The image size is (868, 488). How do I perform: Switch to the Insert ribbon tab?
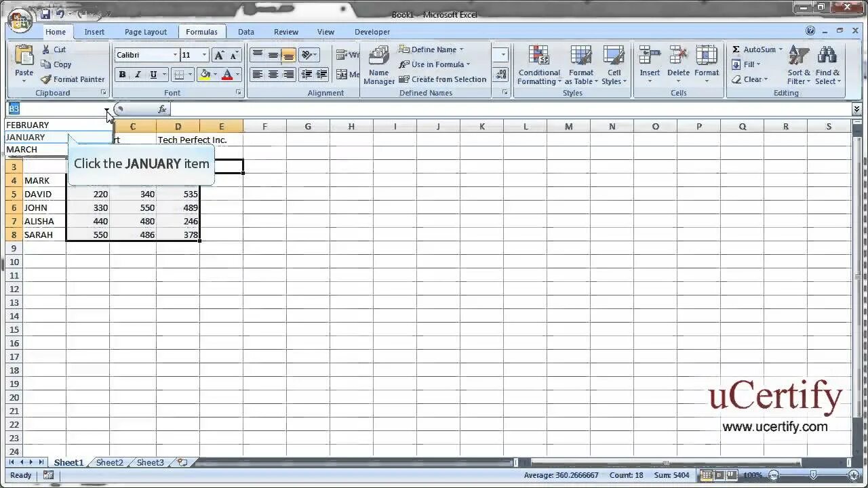[94, 32]
